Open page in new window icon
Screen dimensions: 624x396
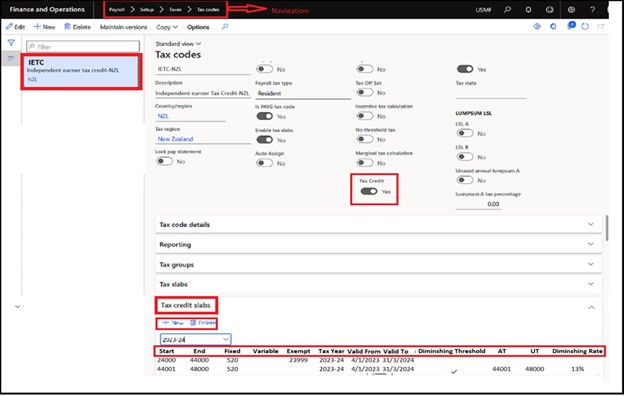click(x=601, y=26)
